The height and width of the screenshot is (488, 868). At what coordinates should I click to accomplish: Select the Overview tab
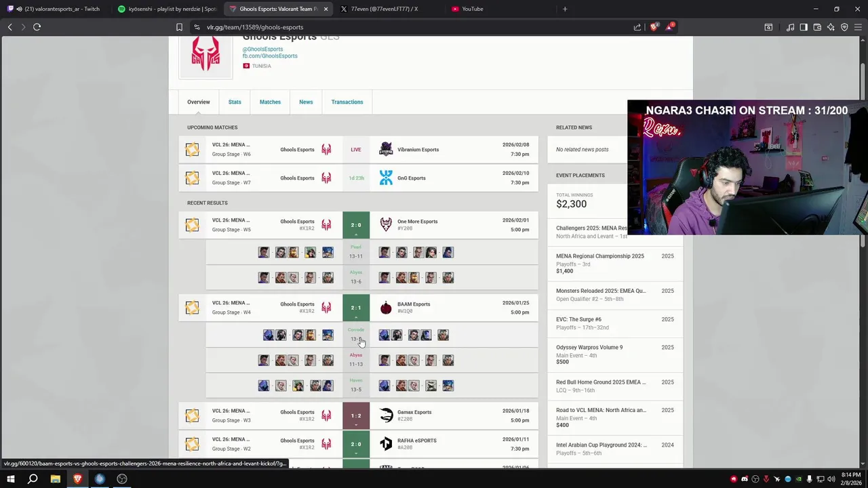point(199,102)
